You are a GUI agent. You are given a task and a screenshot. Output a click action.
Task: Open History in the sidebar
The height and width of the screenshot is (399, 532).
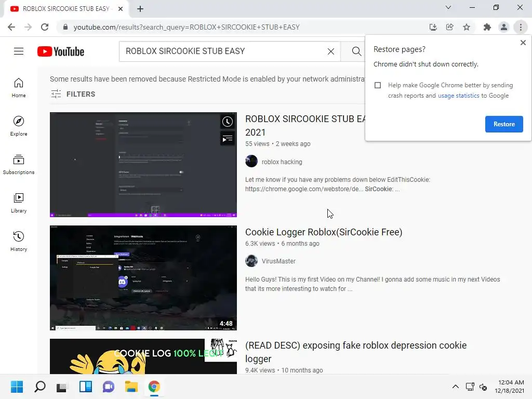[x=19, y=241]
